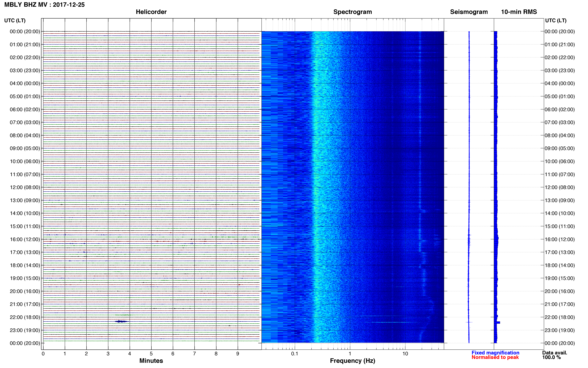Image resolution: width=588 pixels, height=368 pixels.
Task: Click the 'Data avail.' label
Action: [555, 353]
